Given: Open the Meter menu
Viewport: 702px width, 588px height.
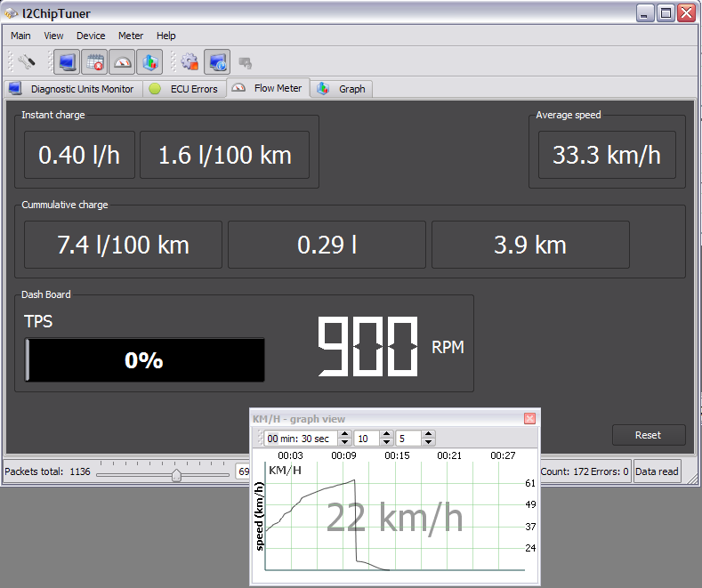Looking at the screenshot, I should (x=131, y=36).
